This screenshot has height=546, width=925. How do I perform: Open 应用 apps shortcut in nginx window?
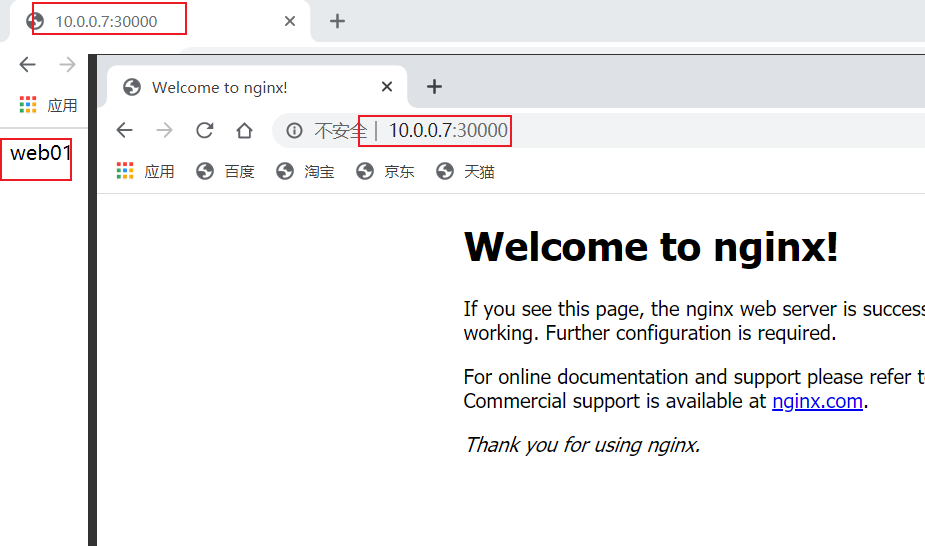click(x=146, y=171)
